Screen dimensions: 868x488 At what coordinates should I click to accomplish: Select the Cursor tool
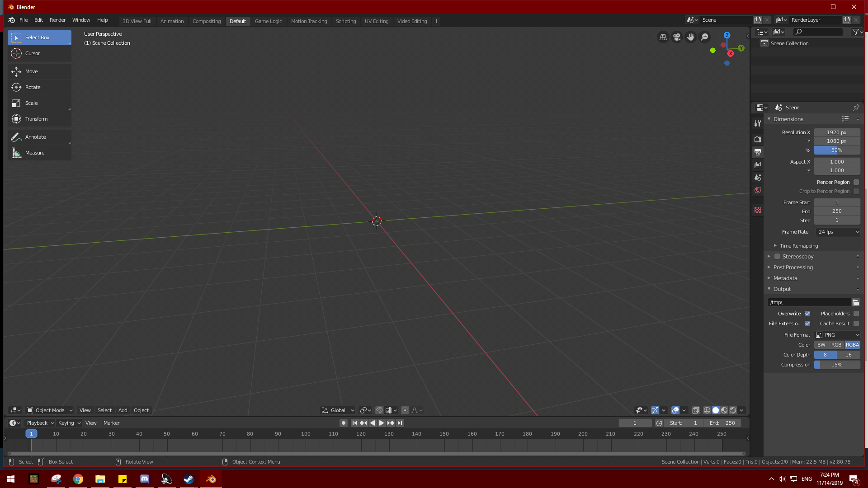[39, 53]
